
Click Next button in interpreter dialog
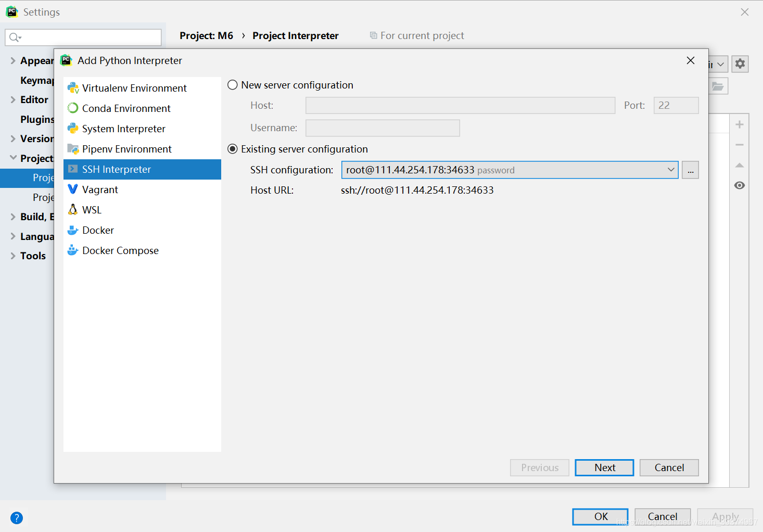(x=604, y=467)
